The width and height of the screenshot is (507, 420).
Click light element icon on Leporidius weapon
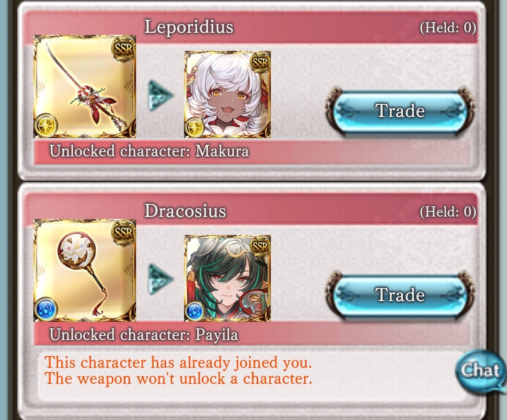coord(46,125)
